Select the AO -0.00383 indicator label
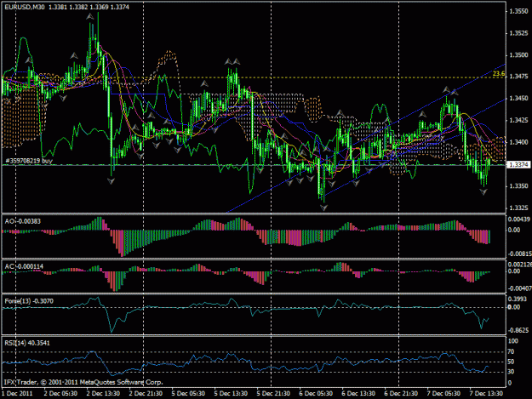 pyautogui.click(x=22, y=221)
